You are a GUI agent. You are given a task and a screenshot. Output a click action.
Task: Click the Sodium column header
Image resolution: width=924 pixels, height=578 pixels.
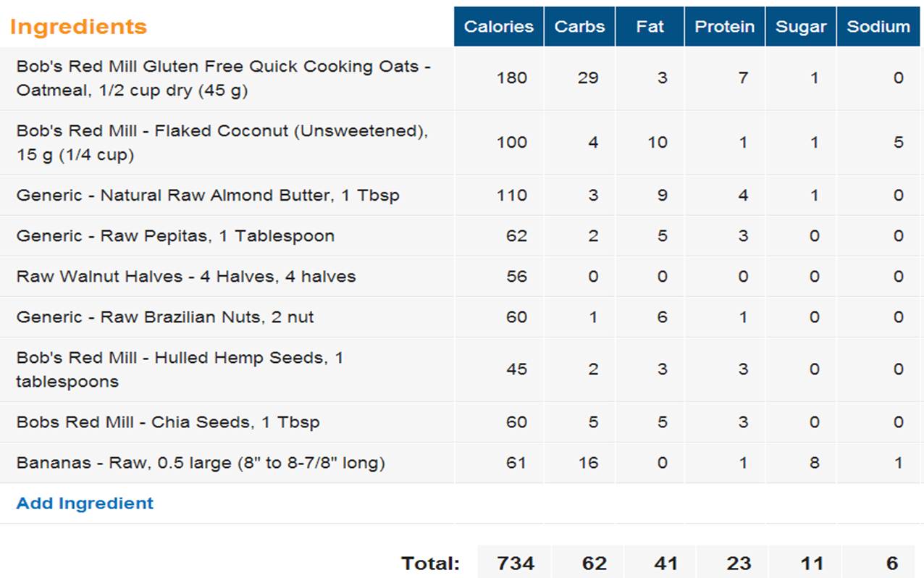pyautogui.click(x=878, y=27)
